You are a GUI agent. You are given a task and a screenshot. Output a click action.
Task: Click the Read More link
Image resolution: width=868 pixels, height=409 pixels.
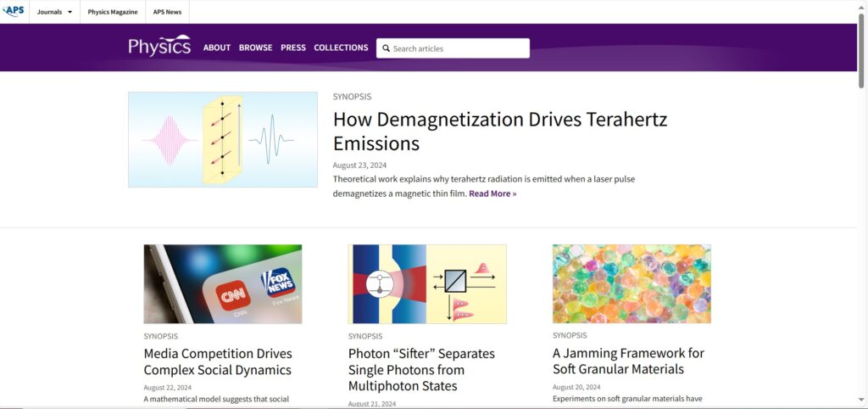pyautogui.click(x=492, y=193)
